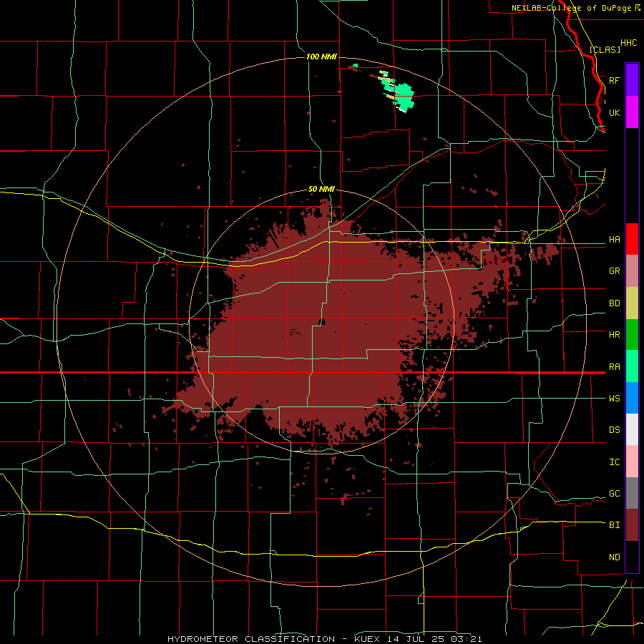Click the DS legend label
The image size is (644, 644).
tap(614, 430)
